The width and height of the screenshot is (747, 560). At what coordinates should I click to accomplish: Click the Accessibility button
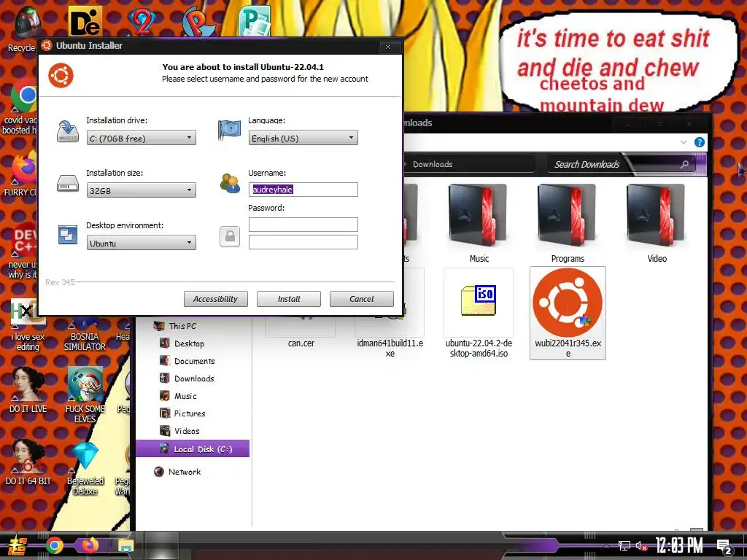[x=215, y=299]
